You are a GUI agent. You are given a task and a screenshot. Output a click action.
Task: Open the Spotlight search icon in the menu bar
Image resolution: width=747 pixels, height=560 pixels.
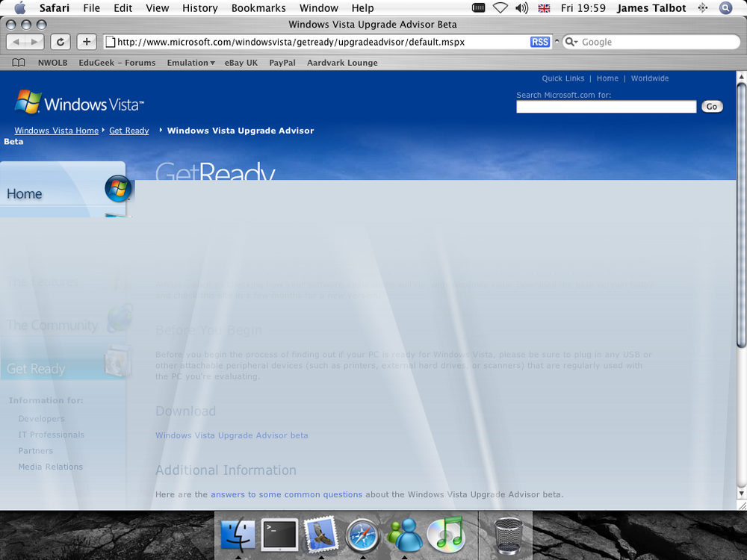725,8
